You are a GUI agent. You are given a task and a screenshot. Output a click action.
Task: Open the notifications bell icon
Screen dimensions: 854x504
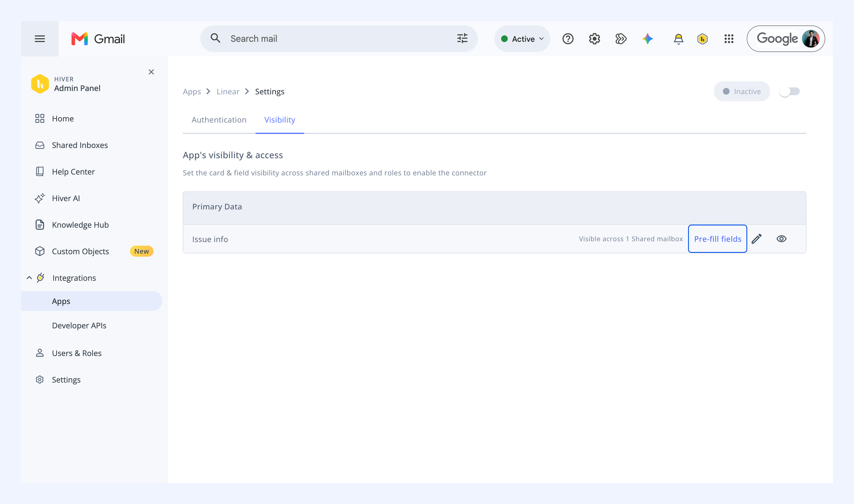coord(678,39)
